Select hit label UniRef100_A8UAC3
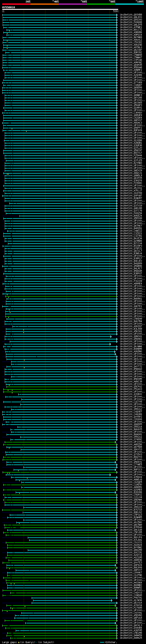146x644 pixels. tap(131, 123)
